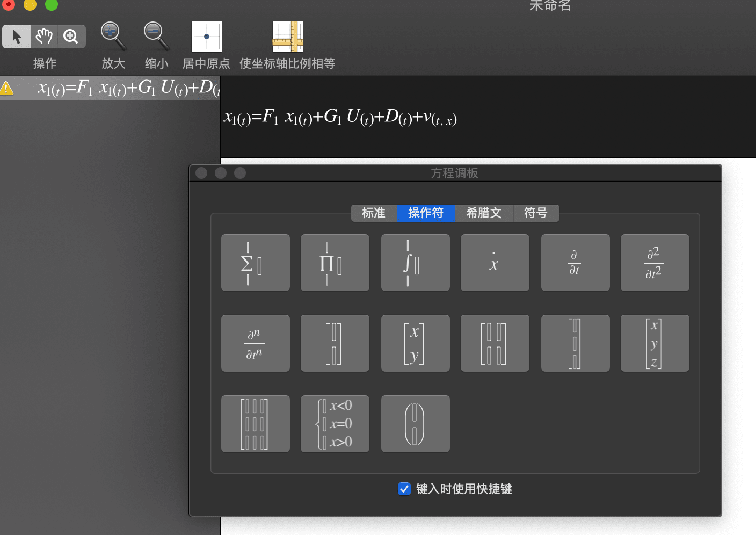Insert the summation (Σ) template
Viewport: 756px width, 535px height.
pos(255,262)
